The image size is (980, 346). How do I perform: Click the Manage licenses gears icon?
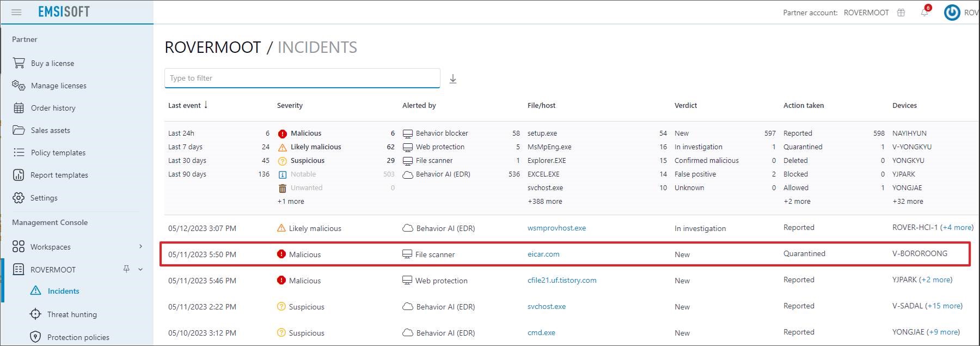(x=19, y=86)
